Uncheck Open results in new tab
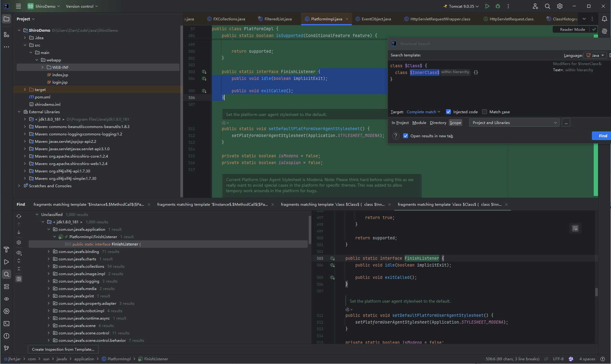The height and width of the screenshot is (364, 611). coord(406,136)
